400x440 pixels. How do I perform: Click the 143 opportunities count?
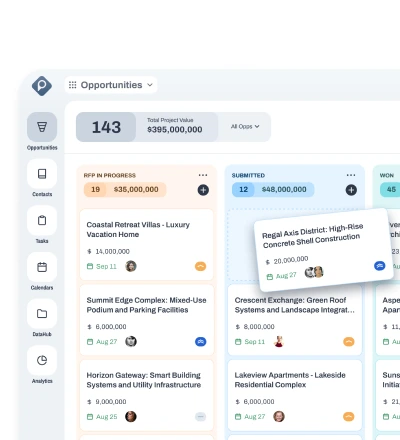click(106, 127)
